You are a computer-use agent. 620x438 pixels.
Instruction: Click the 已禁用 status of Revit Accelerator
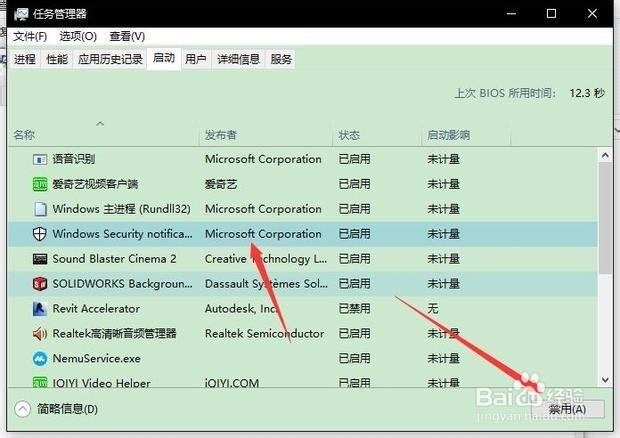pyautogui.click(x=354, y=309)
